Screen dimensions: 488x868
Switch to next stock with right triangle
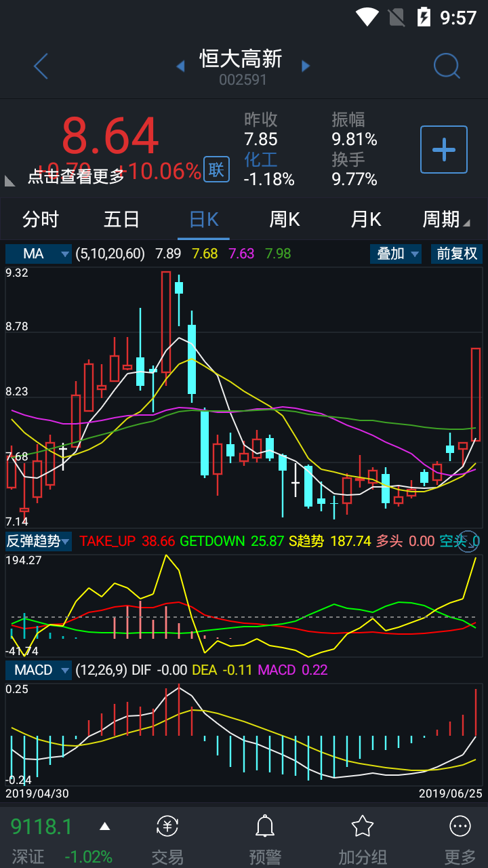(x=306, y=66)
